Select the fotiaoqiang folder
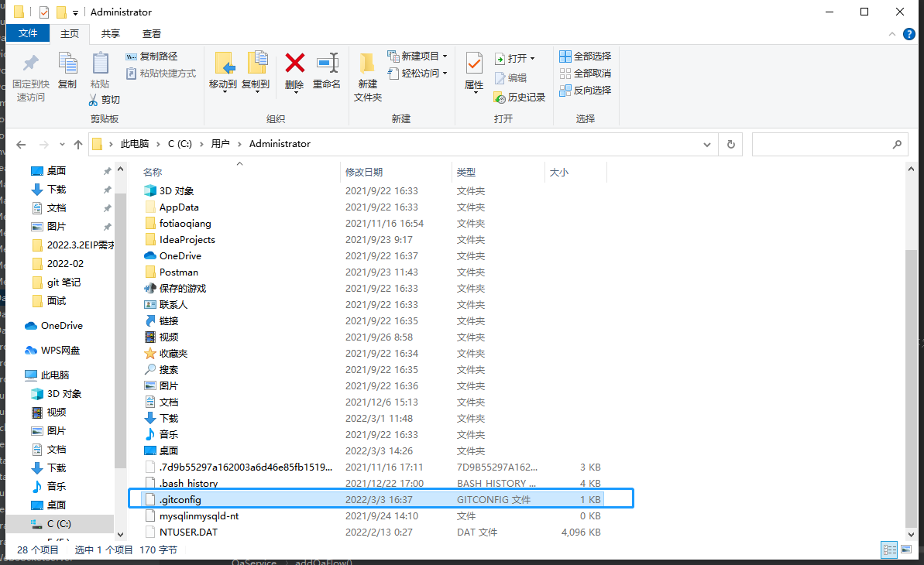 coord(185,223)
